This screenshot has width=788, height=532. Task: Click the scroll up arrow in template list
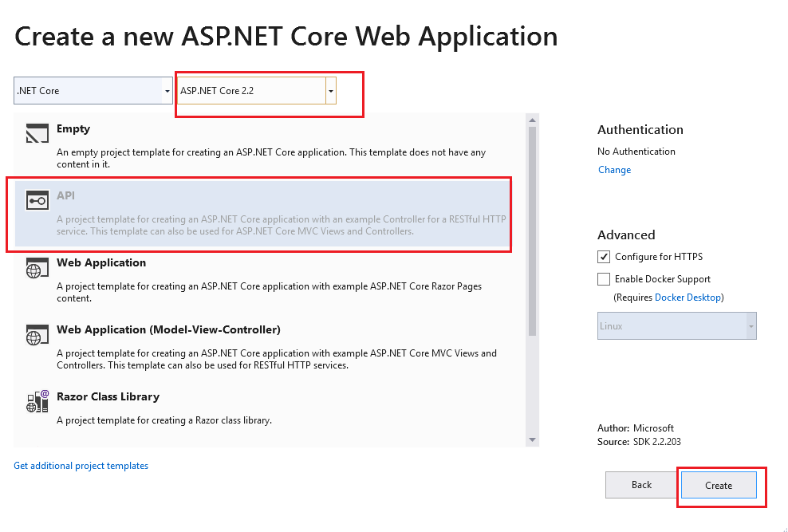[x=532, y=120]
